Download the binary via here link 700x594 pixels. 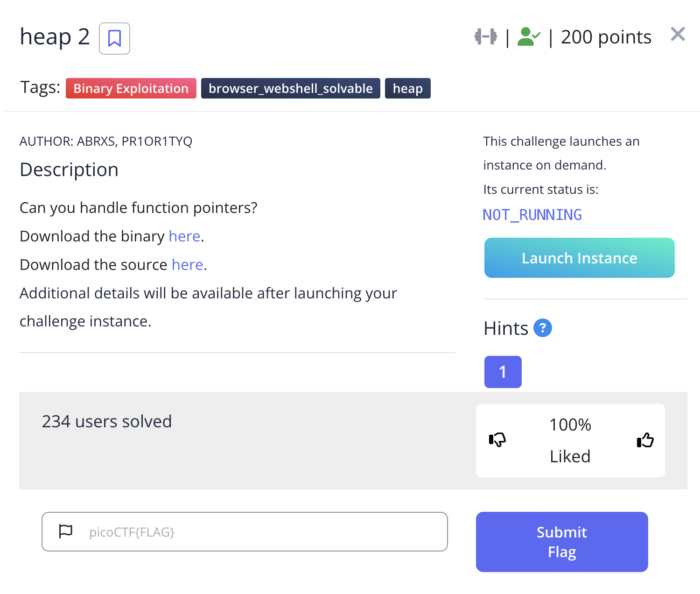pos(184,236)
